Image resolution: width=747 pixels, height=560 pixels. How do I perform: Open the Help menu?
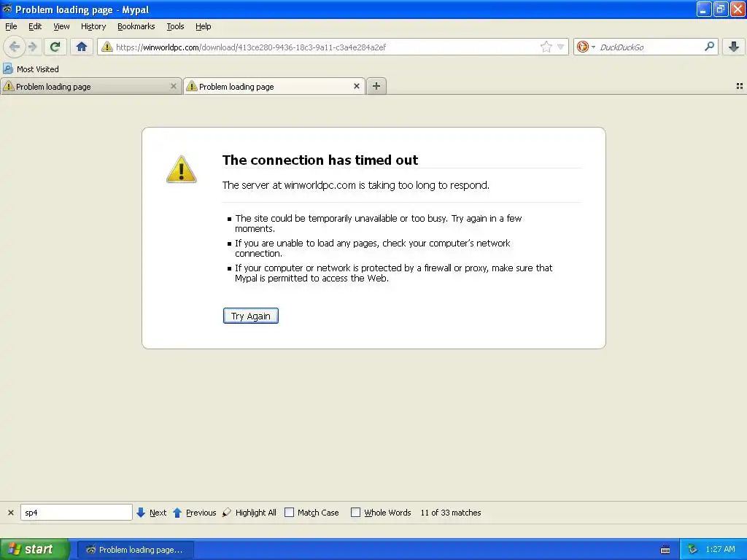(x=204, y=26)
